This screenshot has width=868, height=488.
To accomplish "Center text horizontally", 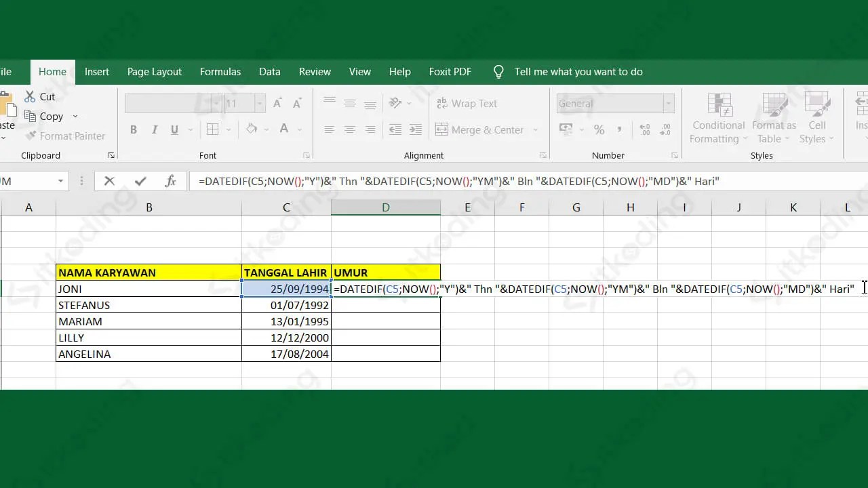I will pyautogui.click(x=350, y=129).
